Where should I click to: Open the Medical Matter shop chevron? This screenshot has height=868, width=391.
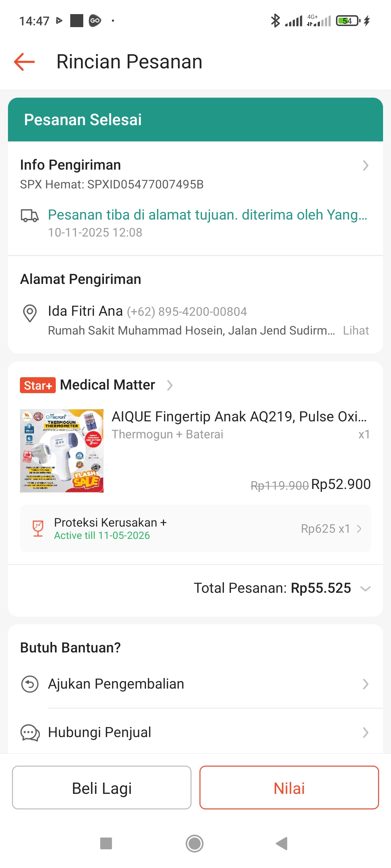(170, 386)
